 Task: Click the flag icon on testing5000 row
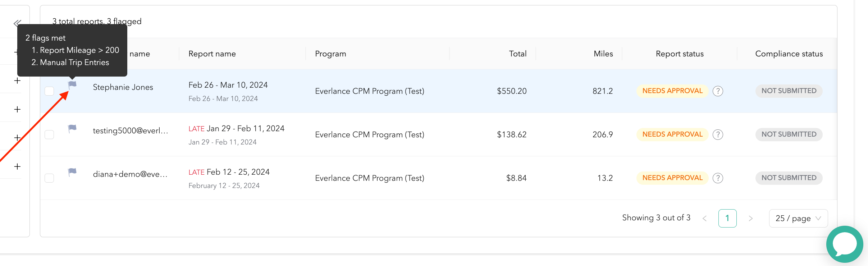pos(72,129)
